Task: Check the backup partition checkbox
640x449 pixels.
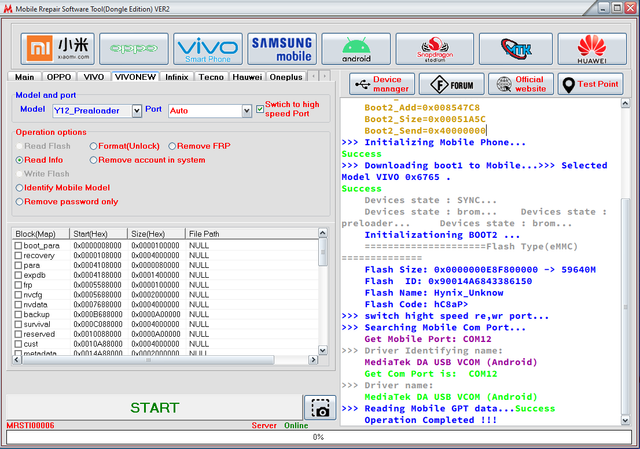Action: tap(18, 314)
